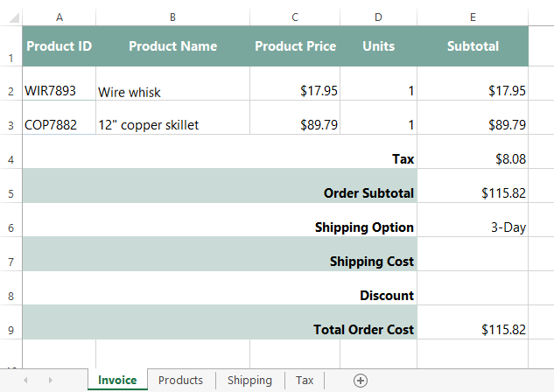Select column B header
The image size is (554, 392).
(x=172, y=17)
